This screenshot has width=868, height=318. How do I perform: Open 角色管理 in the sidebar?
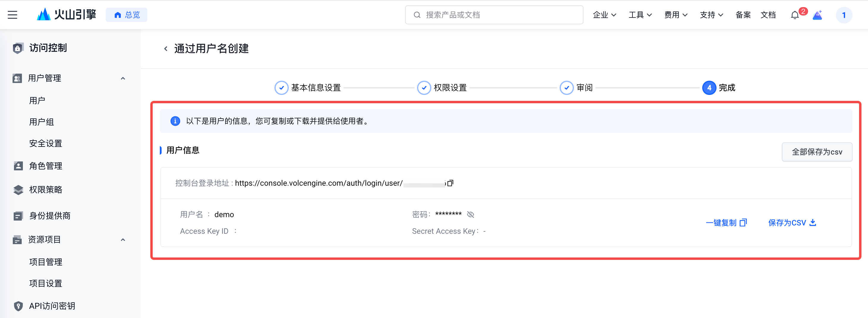(x=46, y=166)
